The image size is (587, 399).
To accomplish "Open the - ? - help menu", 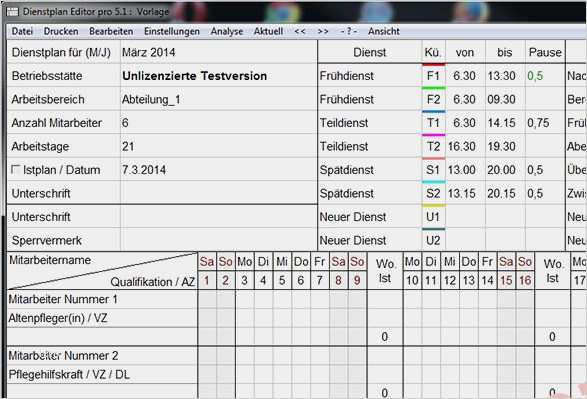I will [349, 31].
